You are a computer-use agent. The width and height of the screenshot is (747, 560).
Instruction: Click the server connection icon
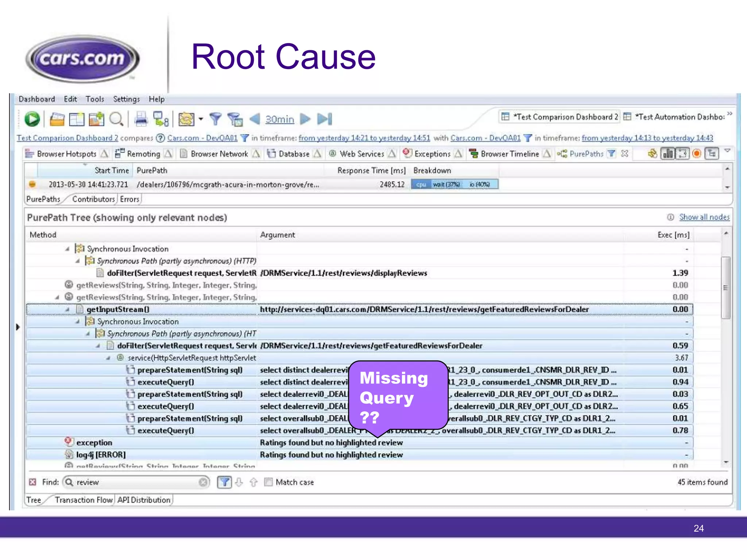160,119
